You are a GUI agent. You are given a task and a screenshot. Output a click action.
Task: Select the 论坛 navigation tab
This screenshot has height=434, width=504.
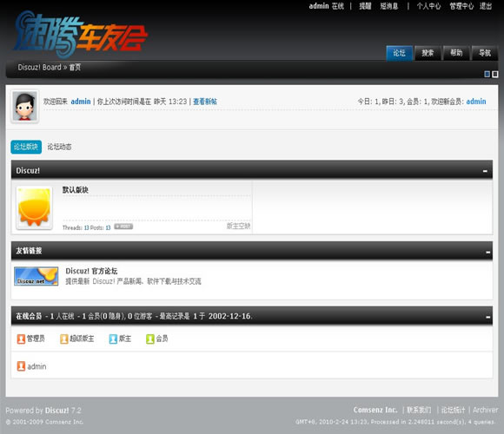400,53
